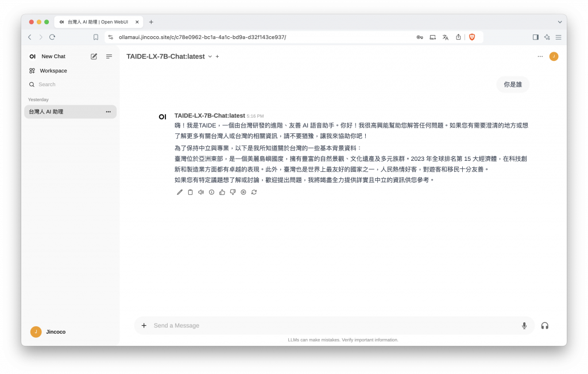The width and height of the screenshot is (588, 374).
Task: Give thumbs down to the response
Action: point(233,192)
